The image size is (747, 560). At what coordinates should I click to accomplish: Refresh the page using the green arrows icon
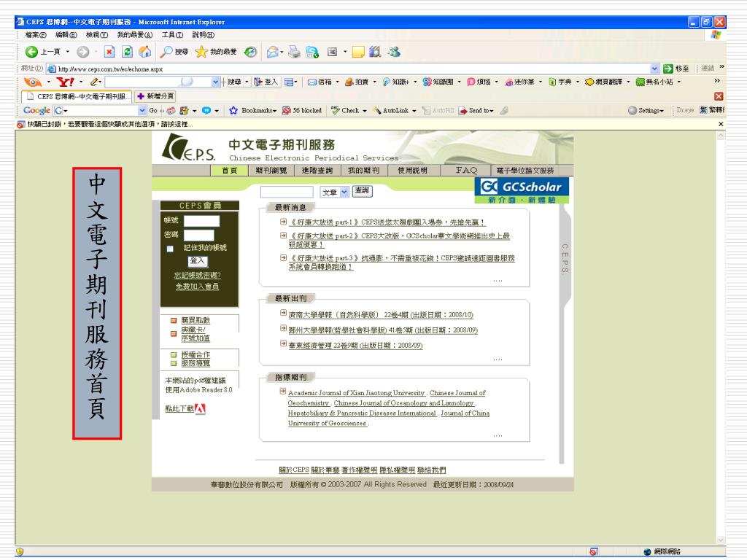click(x=127, y=52)
